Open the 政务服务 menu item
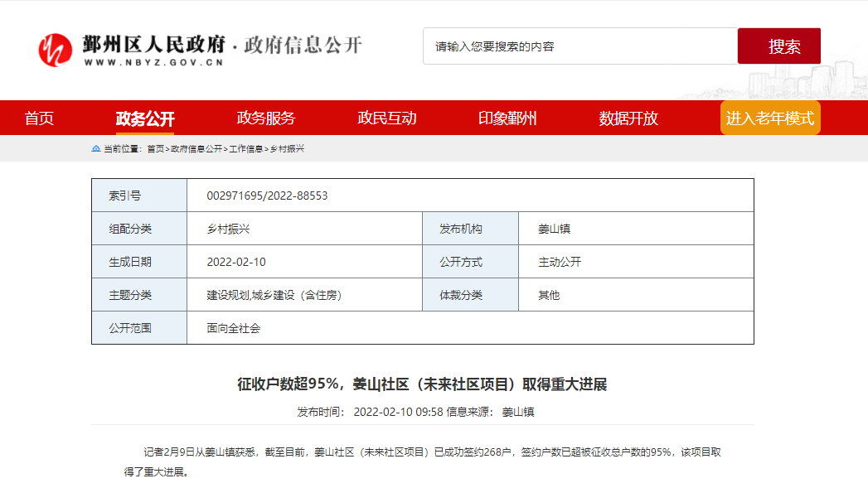The image size is (868, 483). click(266, 118)
